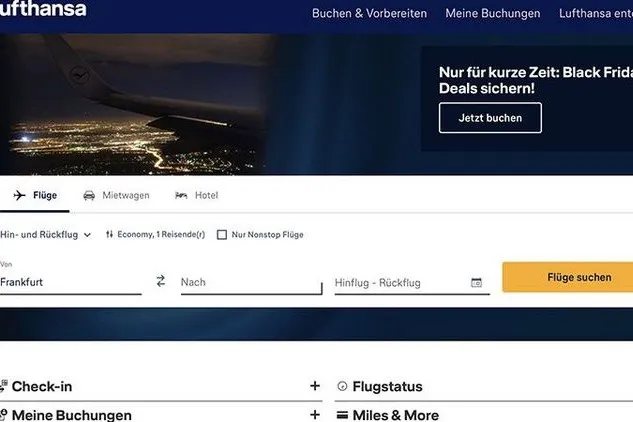Click the class and travellers settings icon
Viewport: 633px width, 422px height.
point(109,234)
